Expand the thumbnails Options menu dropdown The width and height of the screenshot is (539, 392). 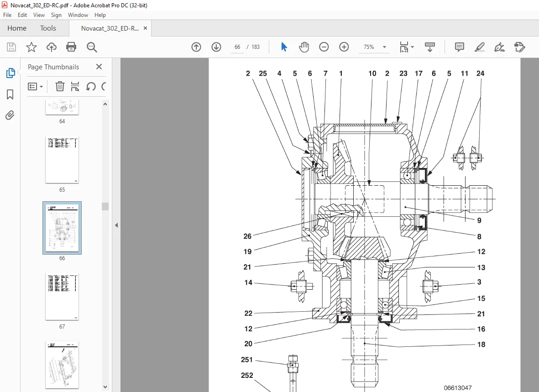coord(36,86)
